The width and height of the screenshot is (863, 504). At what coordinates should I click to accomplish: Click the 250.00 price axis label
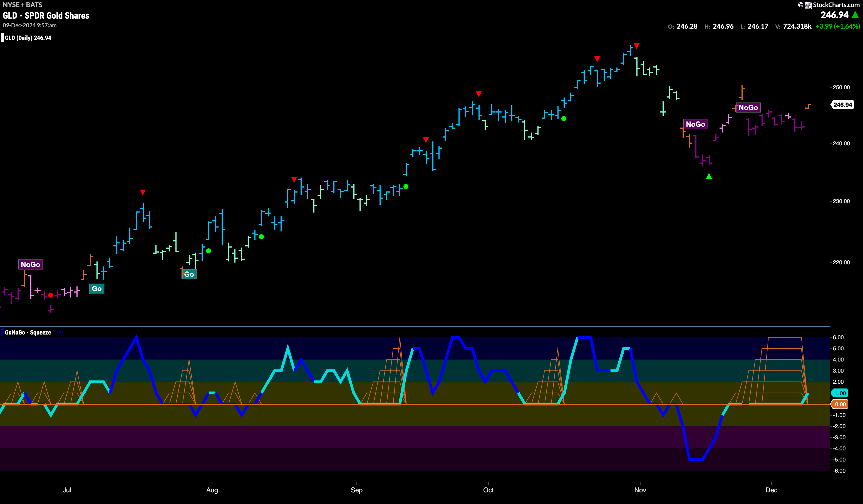click(841, 87)
